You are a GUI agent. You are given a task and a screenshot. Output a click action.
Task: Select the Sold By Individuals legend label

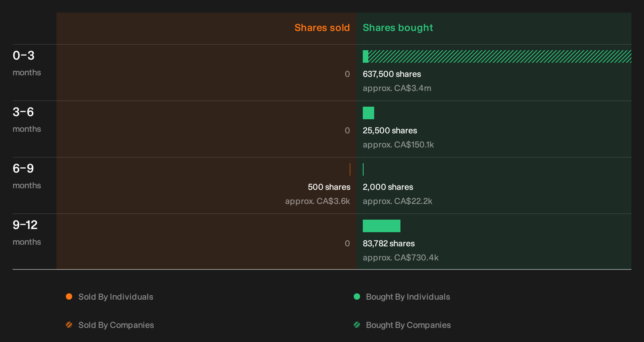click(x=116, y=297)
